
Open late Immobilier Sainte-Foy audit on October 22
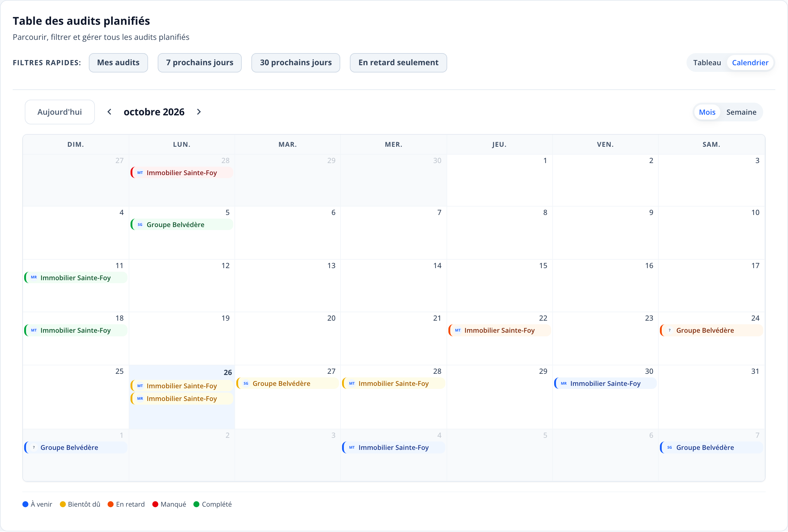pyautogui.click(x=499, y=330)
